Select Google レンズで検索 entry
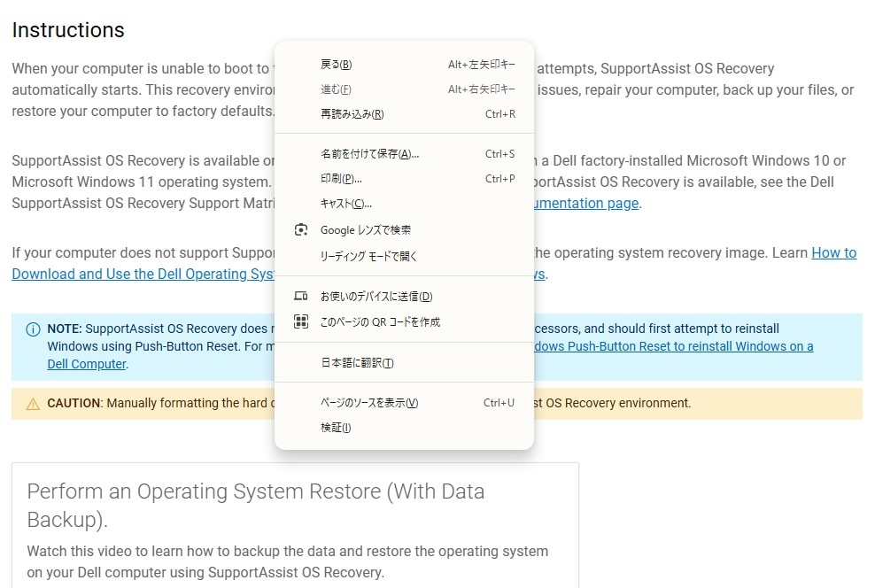This screenshot has width=875, height=588. pos(404,230)
